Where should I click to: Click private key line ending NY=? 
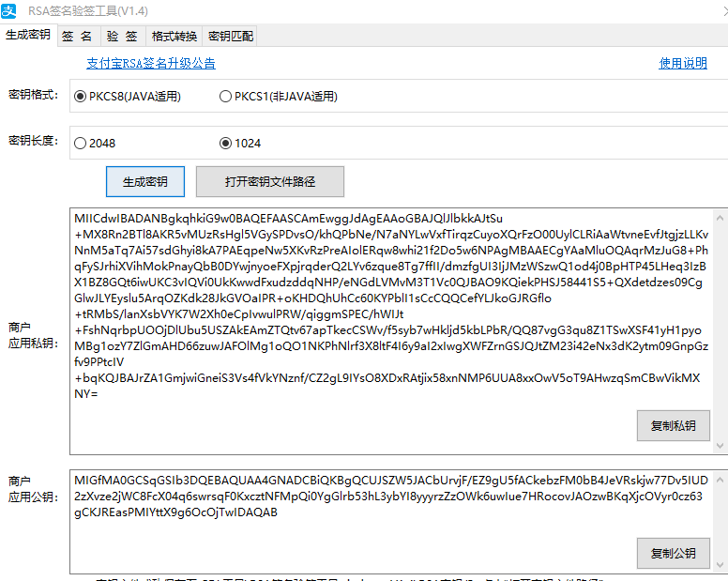(x=86, y=394)
